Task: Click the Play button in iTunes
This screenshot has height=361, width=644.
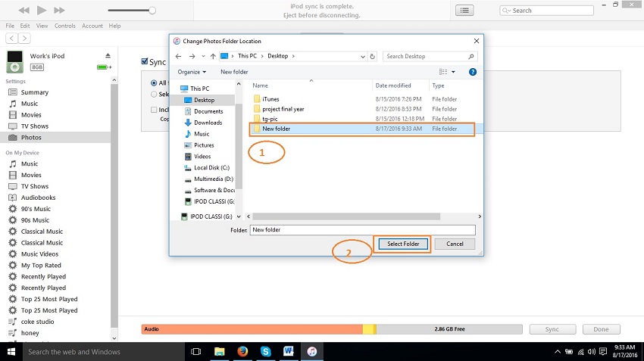Action: pos(41,11)
